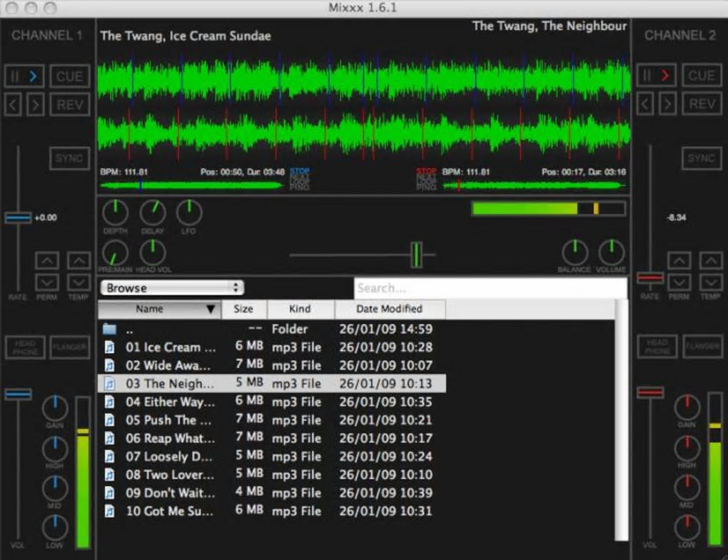Select track '09 Don't Wait...'
The image size is (728, 560).
pyautogui.click(x=272, y=493)
